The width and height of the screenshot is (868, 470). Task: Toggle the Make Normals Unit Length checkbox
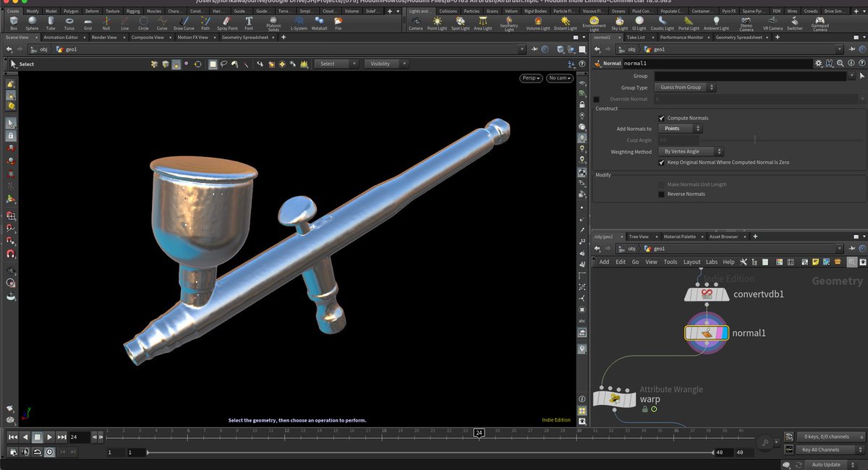(662, 184)
